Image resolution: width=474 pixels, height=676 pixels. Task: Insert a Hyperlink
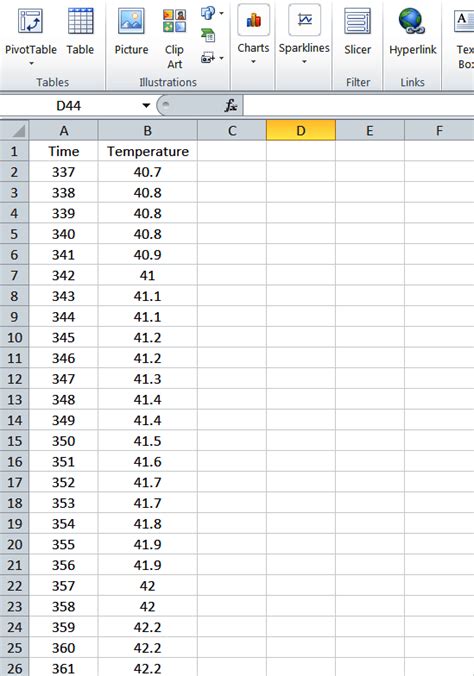pyautogui.click(x=412, y=31)
